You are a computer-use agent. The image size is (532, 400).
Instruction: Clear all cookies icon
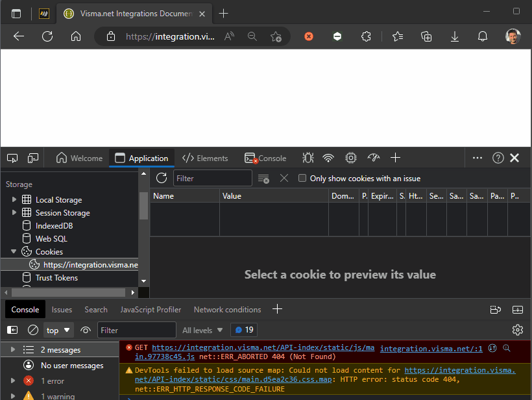click(x=263, y=179)
